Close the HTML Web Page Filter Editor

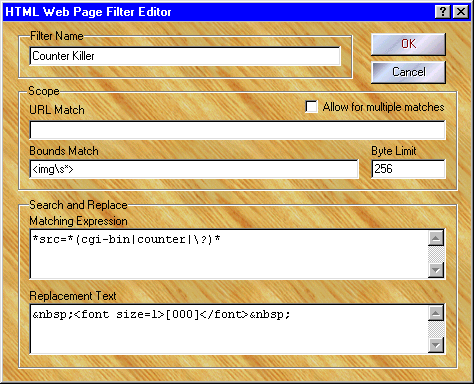click(461, 12)
